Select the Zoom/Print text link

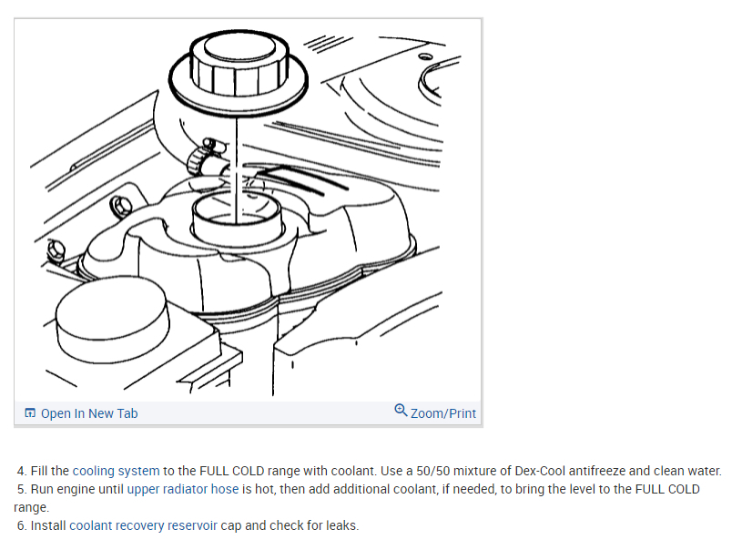point(443,413)
